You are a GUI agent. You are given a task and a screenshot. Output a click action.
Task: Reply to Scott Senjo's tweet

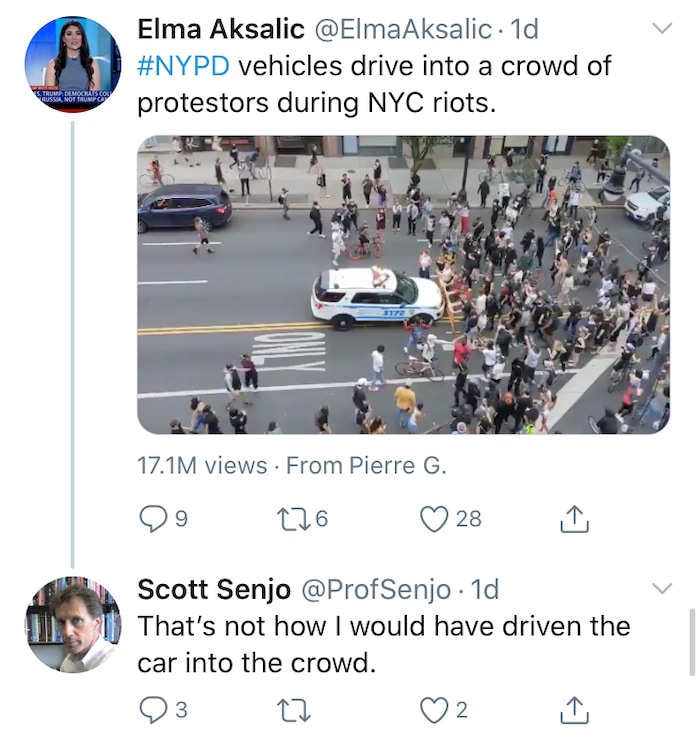[153, 710]
